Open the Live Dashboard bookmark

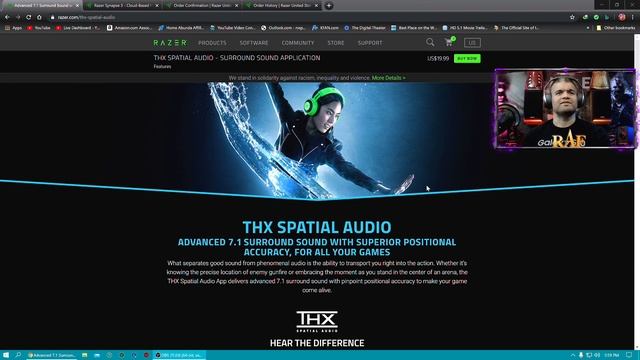[78, 28]
